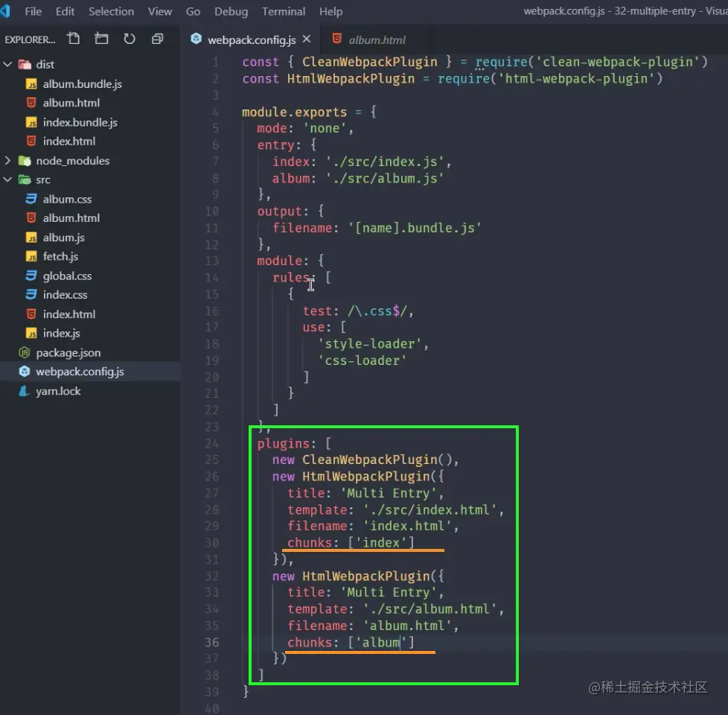Click the webpack icon on the active tab
This screenshot has height=715, width=728.
(196, 39)
